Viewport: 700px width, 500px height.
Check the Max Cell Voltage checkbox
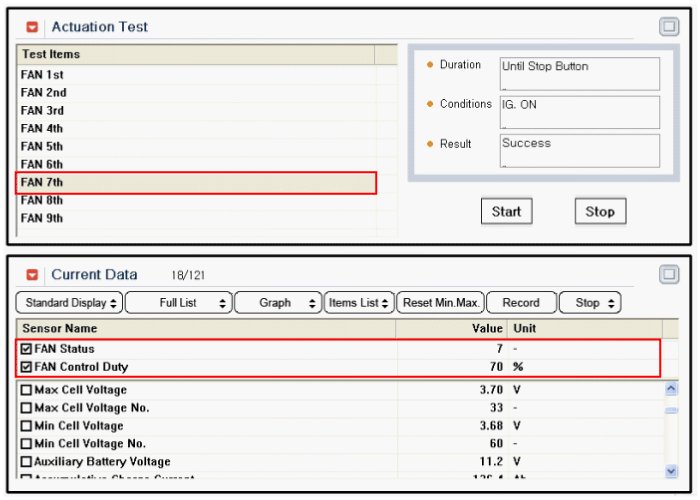point(26,390)
